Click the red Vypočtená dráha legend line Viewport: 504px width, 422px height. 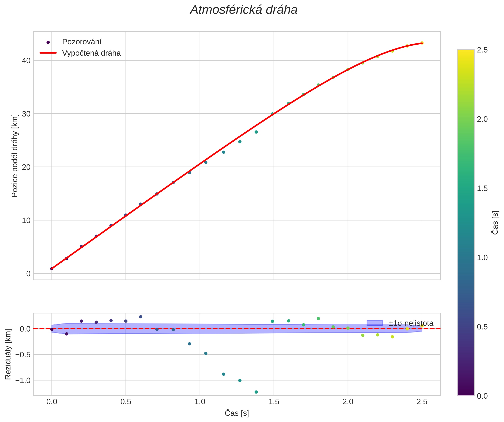[48, 53]
